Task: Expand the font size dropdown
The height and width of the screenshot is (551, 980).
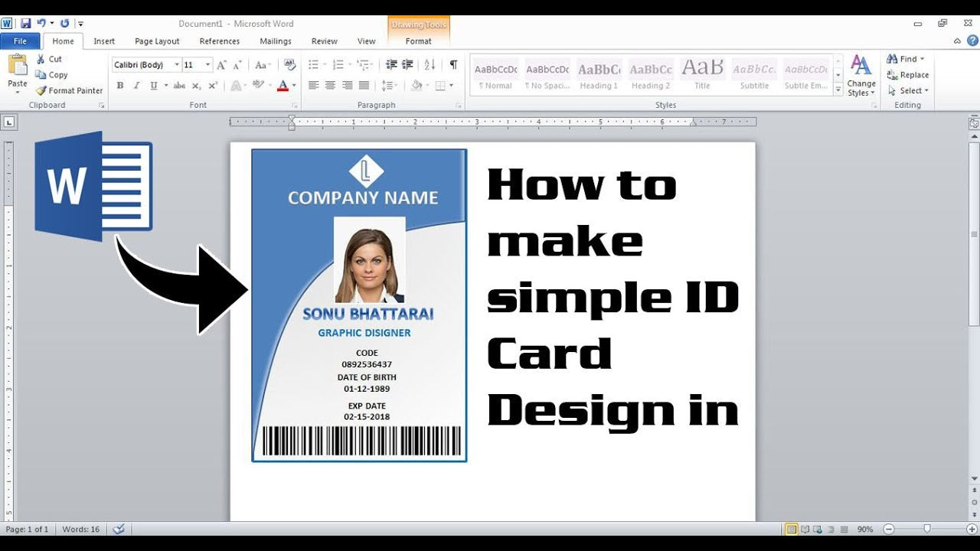Action: click(207, 65)
